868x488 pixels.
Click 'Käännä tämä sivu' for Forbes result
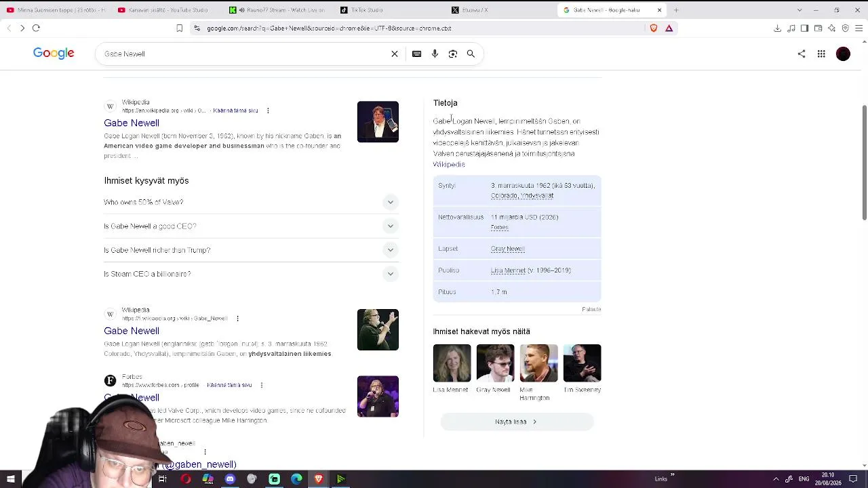coord(229,385)
